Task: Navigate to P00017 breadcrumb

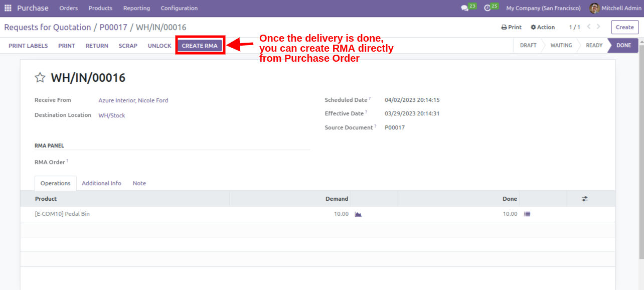Action: pos(113,27)
